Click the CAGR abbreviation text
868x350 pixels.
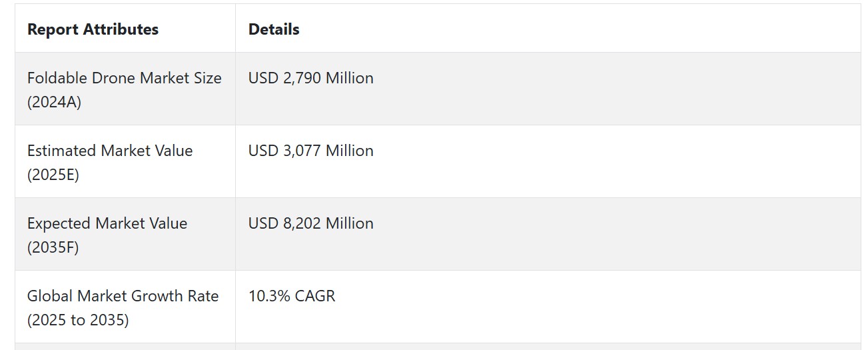pyautogui.click(x=315, y=296)
